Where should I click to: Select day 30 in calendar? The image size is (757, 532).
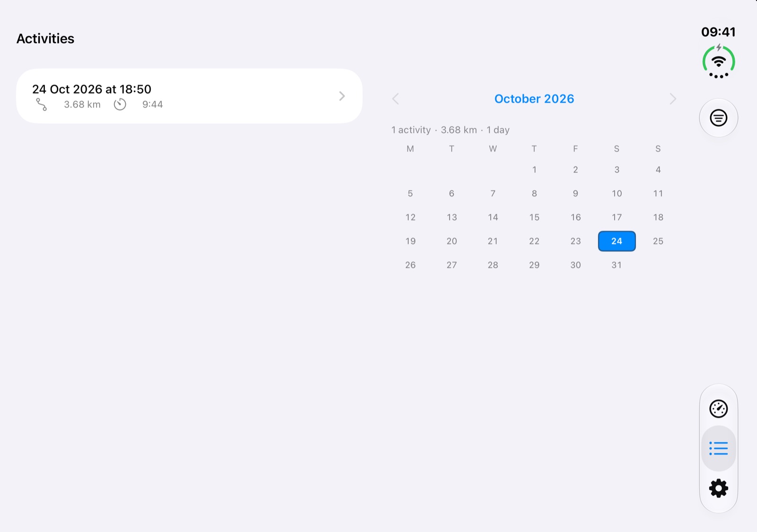point(575,265)
